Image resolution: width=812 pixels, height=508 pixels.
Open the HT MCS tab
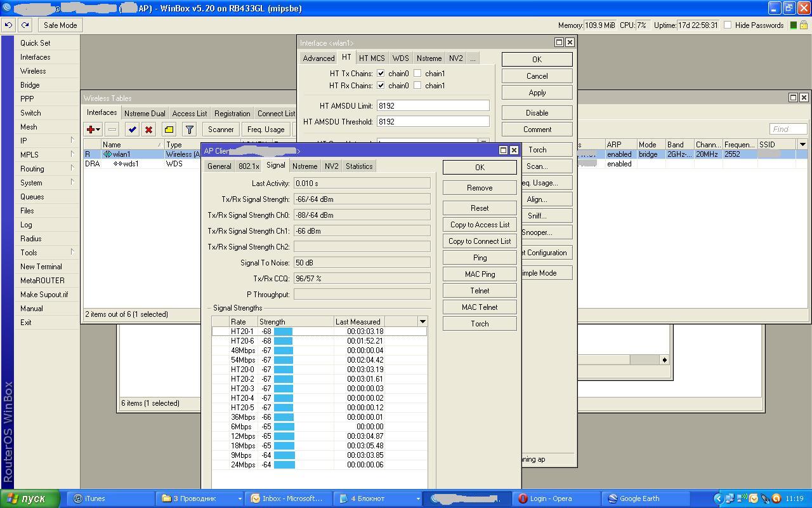tap(372, 58)
